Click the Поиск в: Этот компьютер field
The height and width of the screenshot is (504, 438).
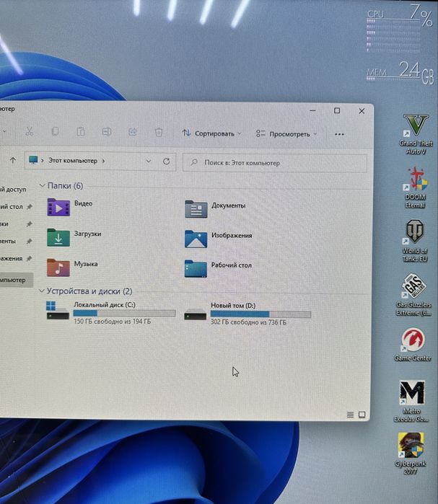(275, 163)
